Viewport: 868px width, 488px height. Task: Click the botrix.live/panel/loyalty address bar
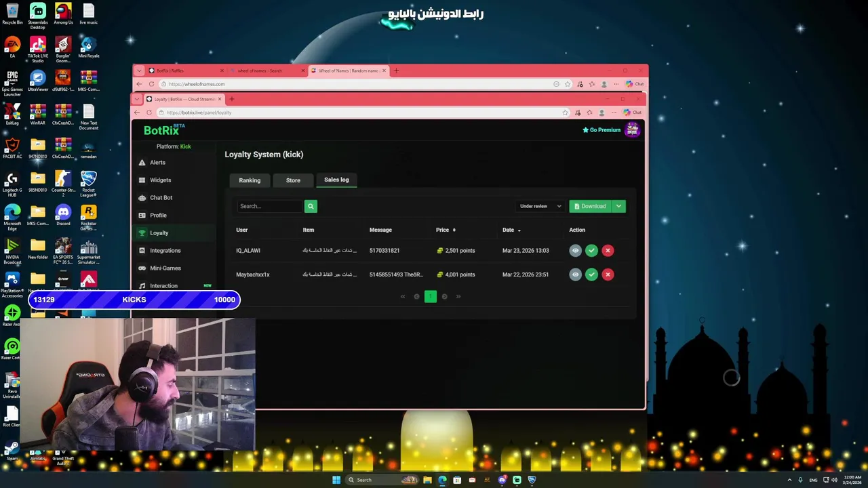click(x=359, y=113)
